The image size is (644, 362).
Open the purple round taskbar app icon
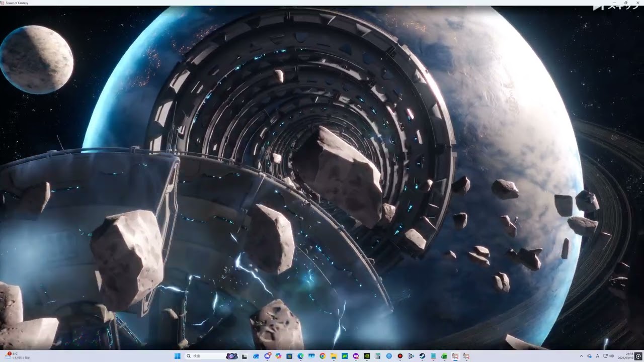pos(356,356)
